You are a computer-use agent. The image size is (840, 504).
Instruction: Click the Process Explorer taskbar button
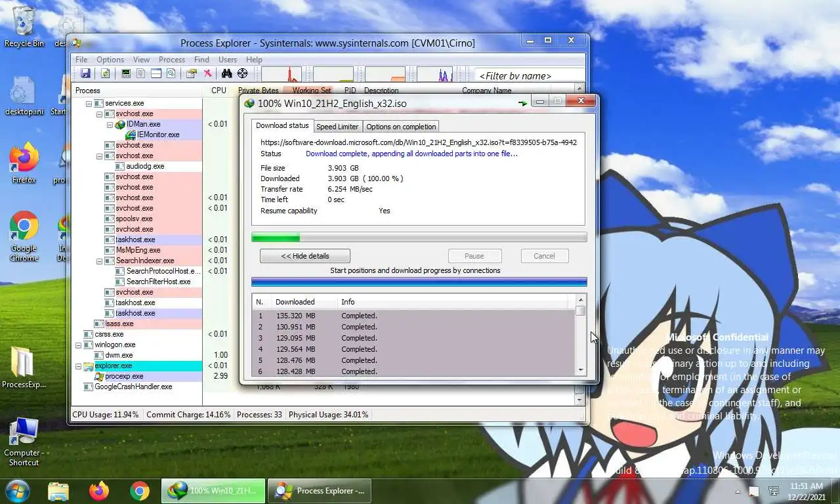[320, 491]
